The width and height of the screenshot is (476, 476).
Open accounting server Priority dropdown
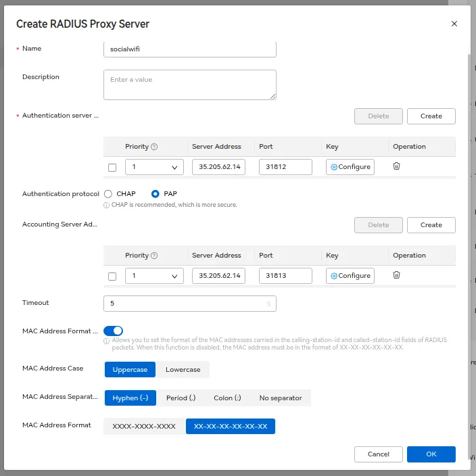pos(154,276)
